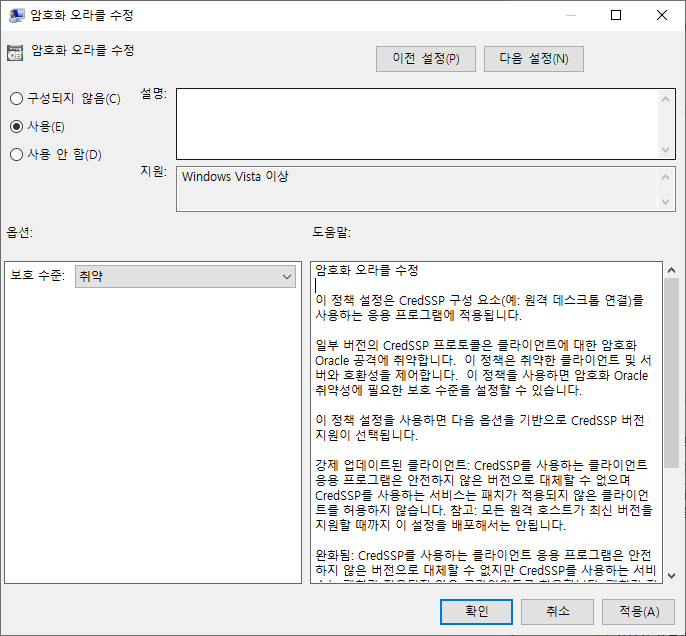Click the policy icon beside the heading
The image size is (686, 636).
[15, 53]
